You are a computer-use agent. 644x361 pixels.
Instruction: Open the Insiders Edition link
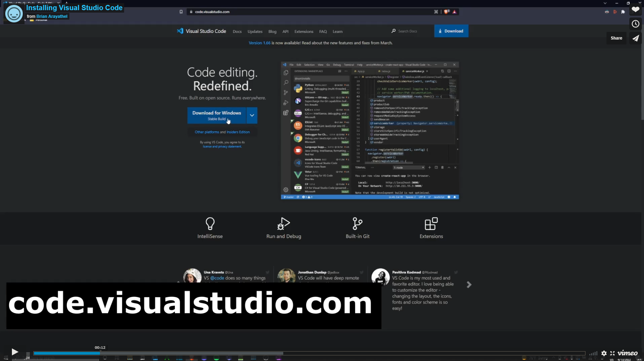tap(238, 132)
